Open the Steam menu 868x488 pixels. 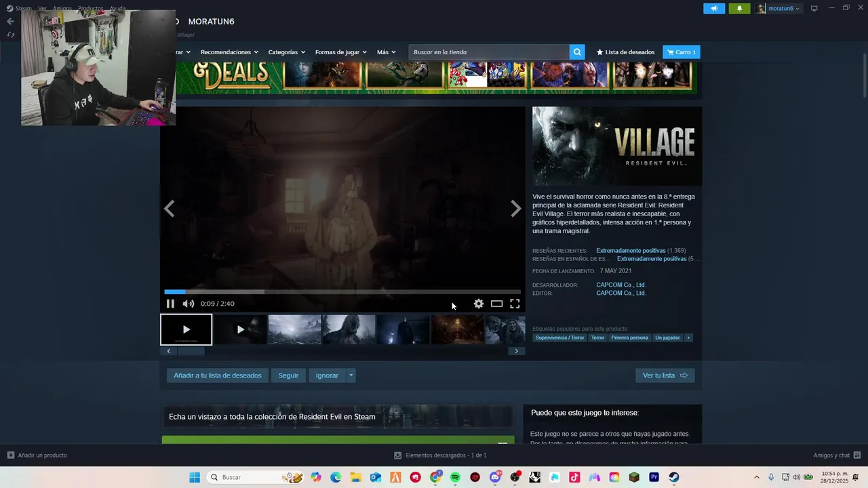19,8
